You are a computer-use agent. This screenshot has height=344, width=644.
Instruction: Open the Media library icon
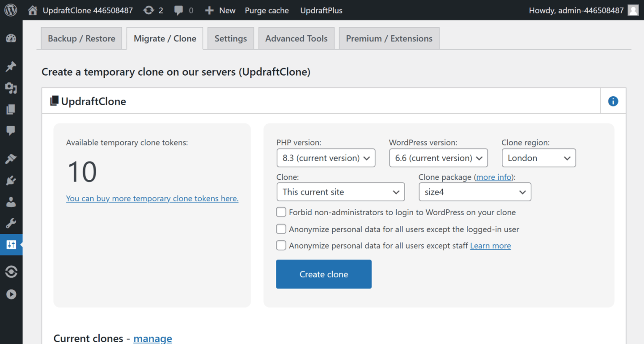pos(11,88)
